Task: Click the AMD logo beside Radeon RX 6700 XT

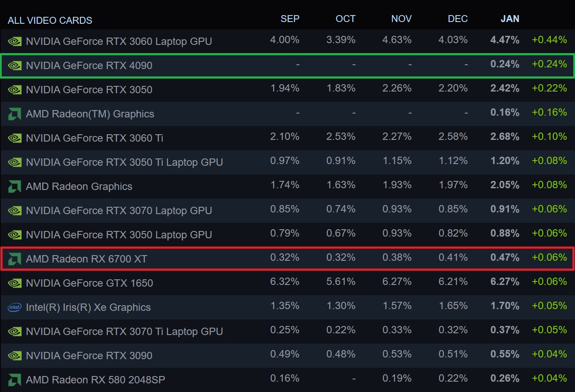Action: click(x=15, y=259)
